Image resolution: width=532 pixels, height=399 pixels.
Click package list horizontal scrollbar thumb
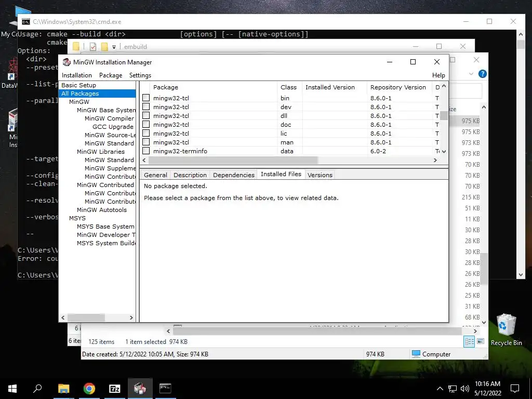click(233, 160)
